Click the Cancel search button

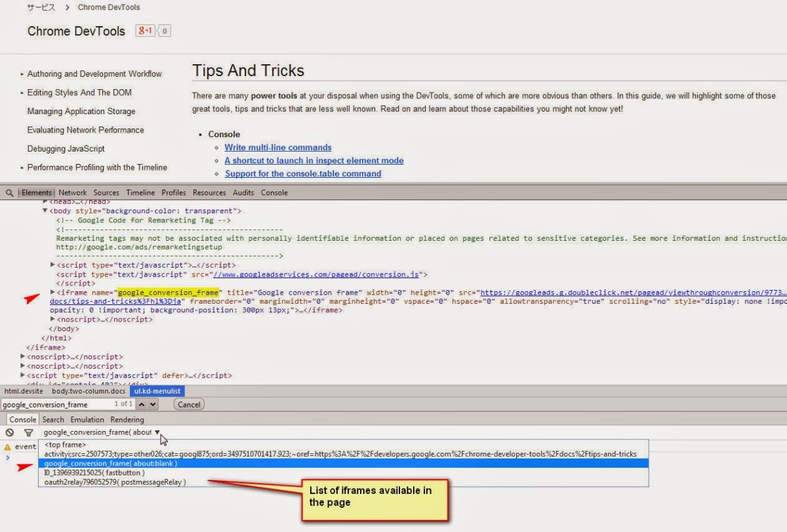(189, 405)
